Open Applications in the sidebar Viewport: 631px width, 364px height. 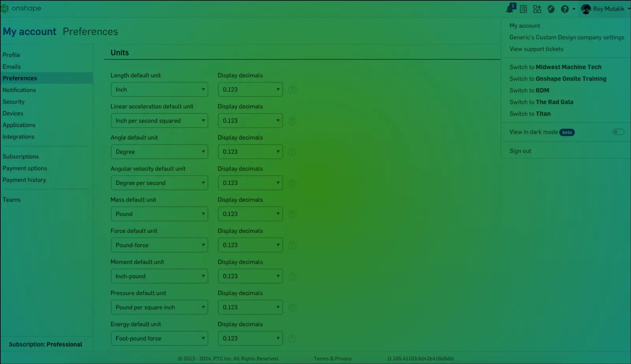point(19,125)
